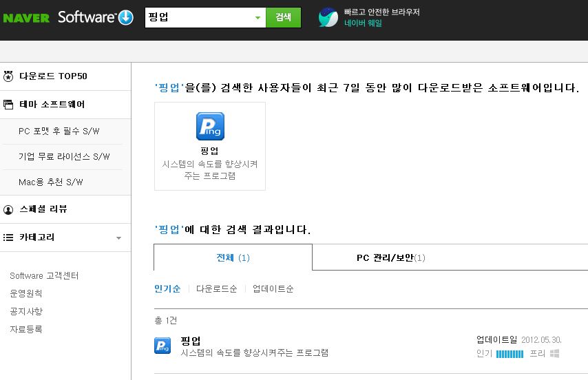
Task: Switch to the PC 관리/보안(1) tab
Action: (391, 258)
